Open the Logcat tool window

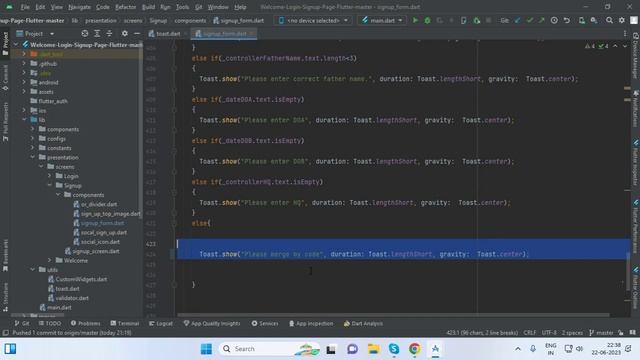click(161, 323)
